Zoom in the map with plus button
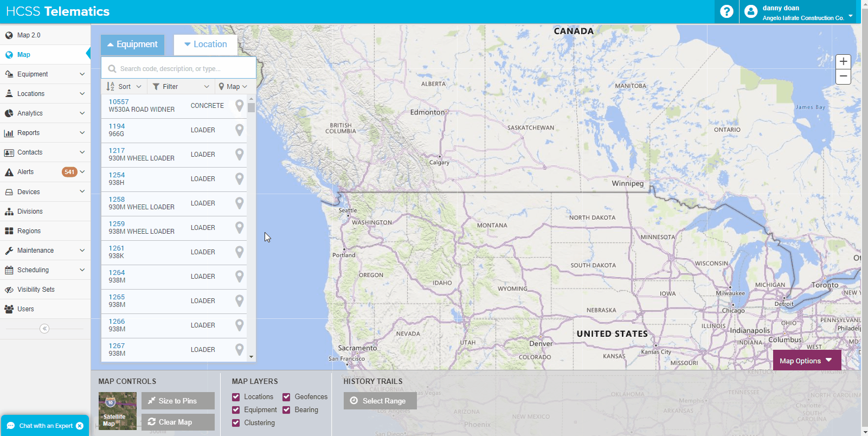The height and width of the screenshot is (436, 868). coord(843,62)
